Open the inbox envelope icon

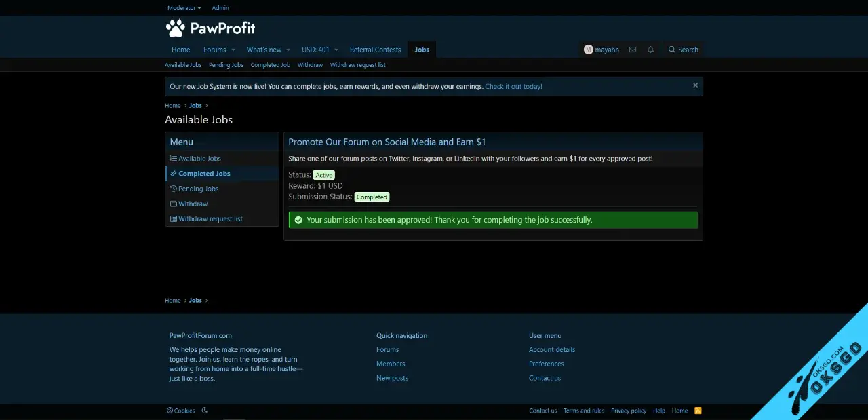click(633, 50)
